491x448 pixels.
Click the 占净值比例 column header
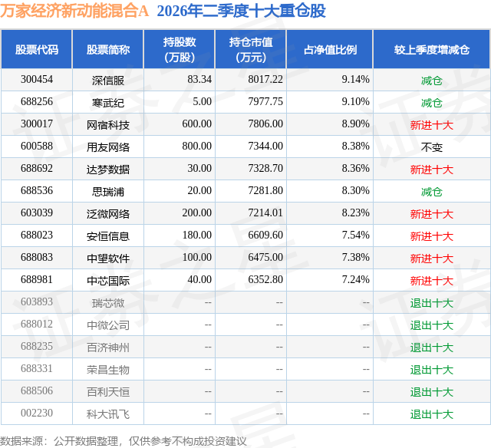click(330, 49)
